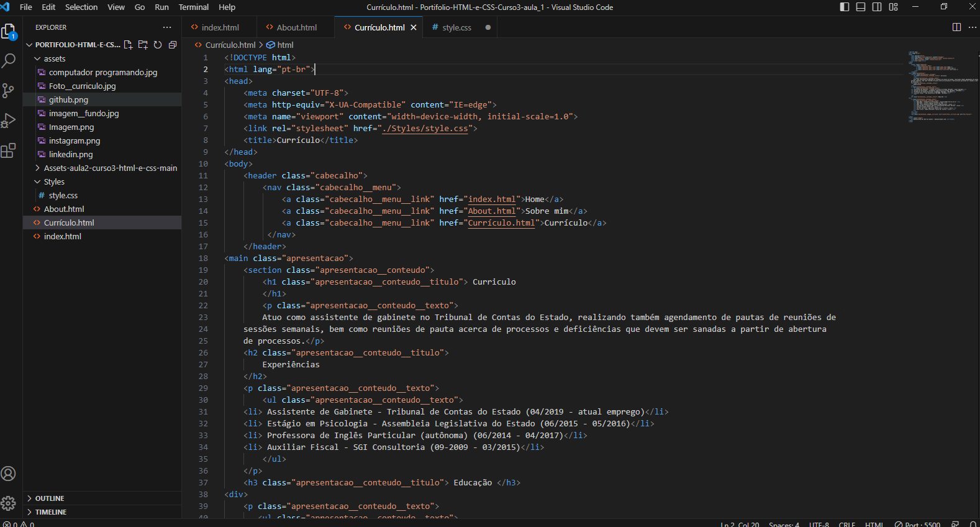Open the View menu

coord(116,7)
